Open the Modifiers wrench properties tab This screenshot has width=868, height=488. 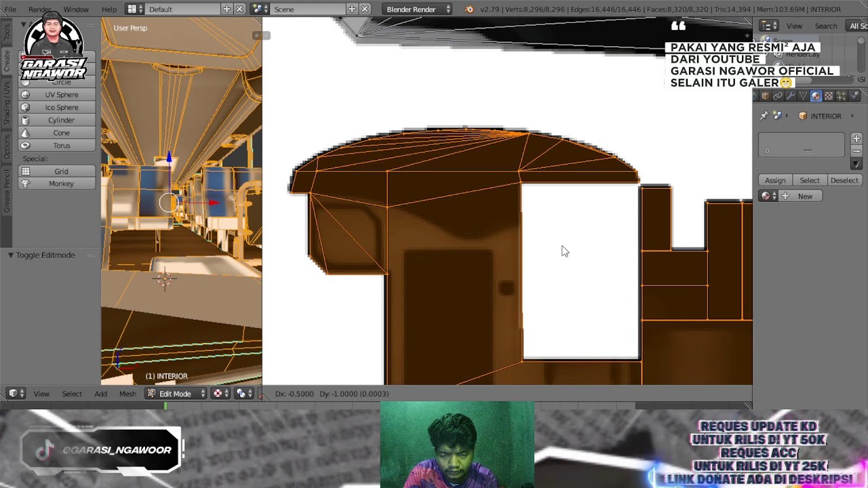pos(791,96)
